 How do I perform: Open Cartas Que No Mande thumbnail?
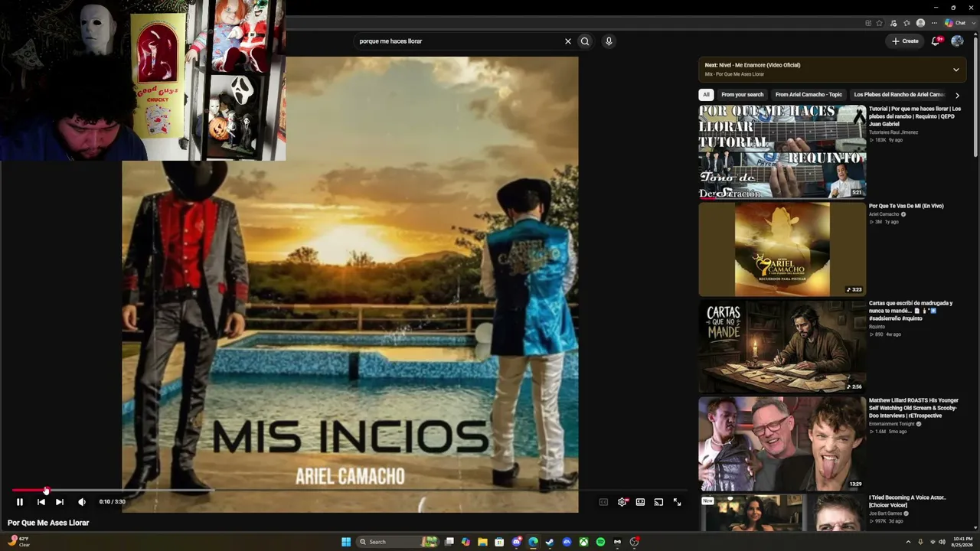pyautogui.click(x=782, y=346)
